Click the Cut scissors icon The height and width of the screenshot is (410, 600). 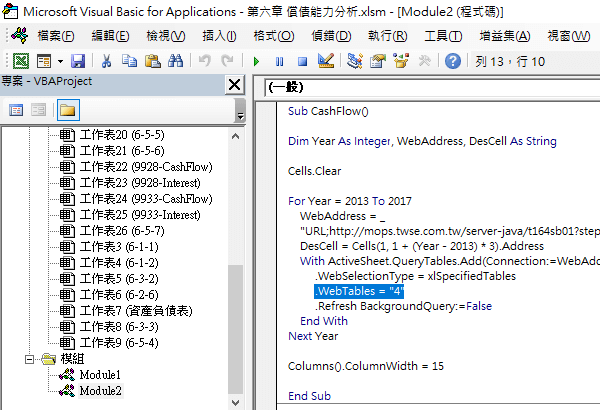click(106, 61)
